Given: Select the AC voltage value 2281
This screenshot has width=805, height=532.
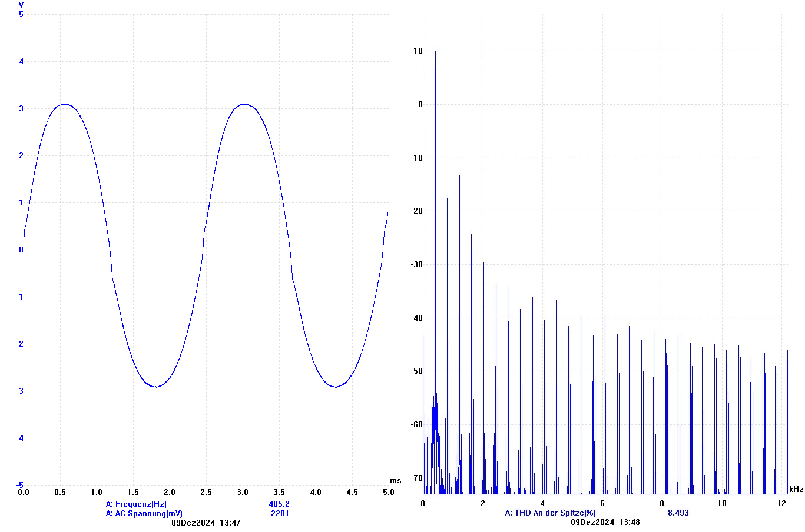Looking at the screenshot, I should 280,513.
